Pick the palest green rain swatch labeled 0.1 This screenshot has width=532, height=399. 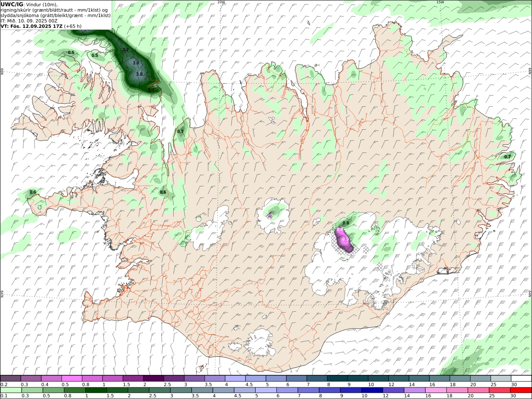pyautogui.click(x=11, y=390)
